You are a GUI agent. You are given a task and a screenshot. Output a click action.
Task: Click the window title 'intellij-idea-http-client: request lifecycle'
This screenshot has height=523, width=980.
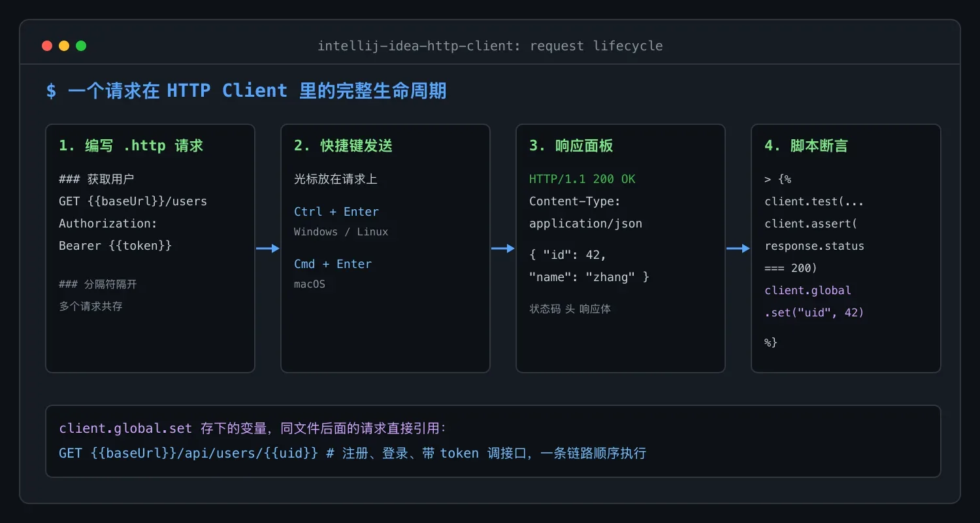490,46
